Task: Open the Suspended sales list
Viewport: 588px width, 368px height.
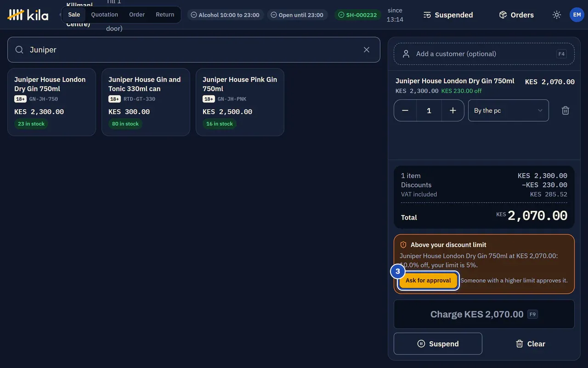Action: point(448,15)
